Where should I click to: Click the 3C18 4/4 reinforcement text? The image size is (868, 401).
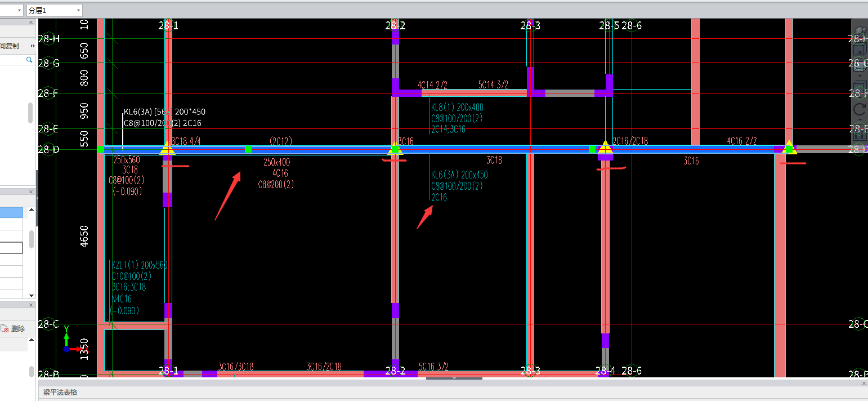click(186, 141)
